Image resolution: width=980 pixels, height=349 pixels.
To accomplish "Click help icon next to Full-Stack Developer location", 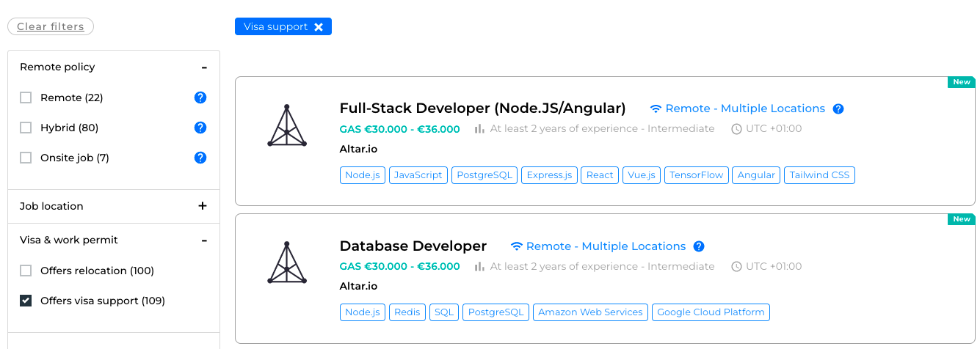I will (838, 109).
